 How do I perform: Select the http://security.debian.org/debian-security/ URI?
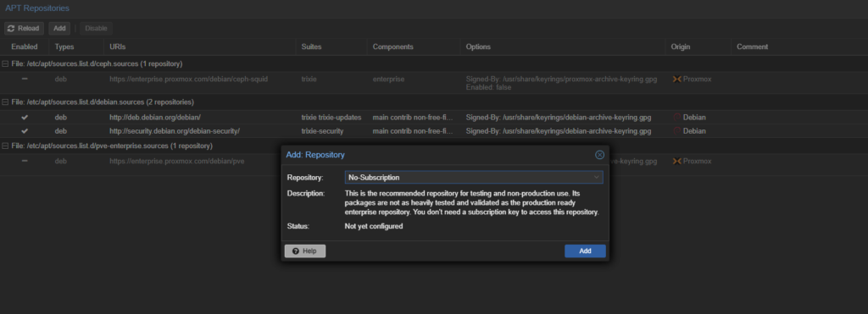(x=175, y=131)
